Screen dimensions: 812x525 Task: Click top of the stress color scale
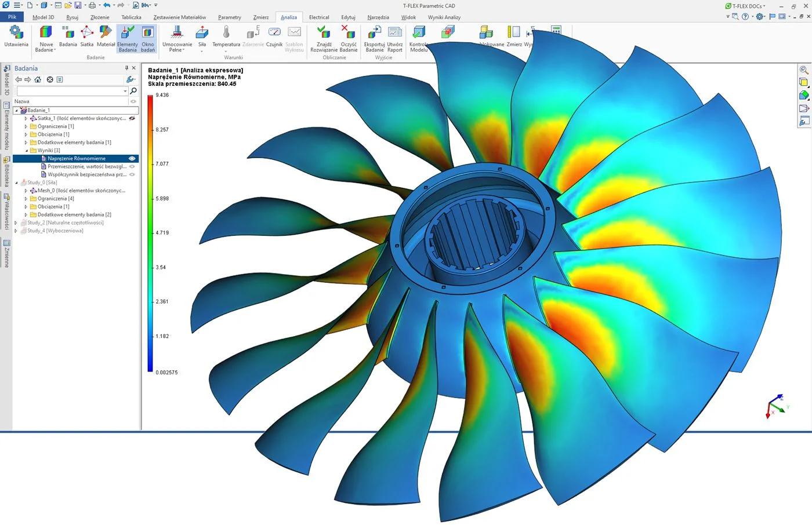(x=150, y=97)
